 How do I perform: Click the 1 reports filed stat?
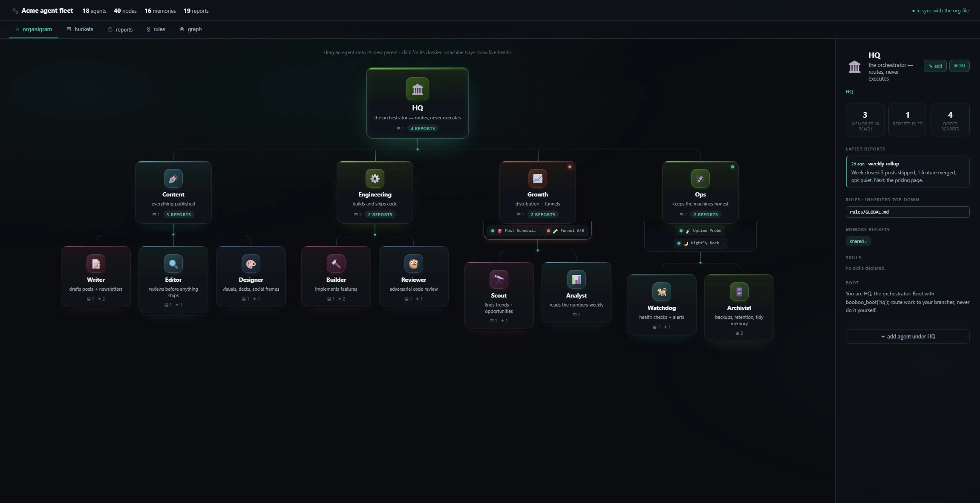click(907, 120)
